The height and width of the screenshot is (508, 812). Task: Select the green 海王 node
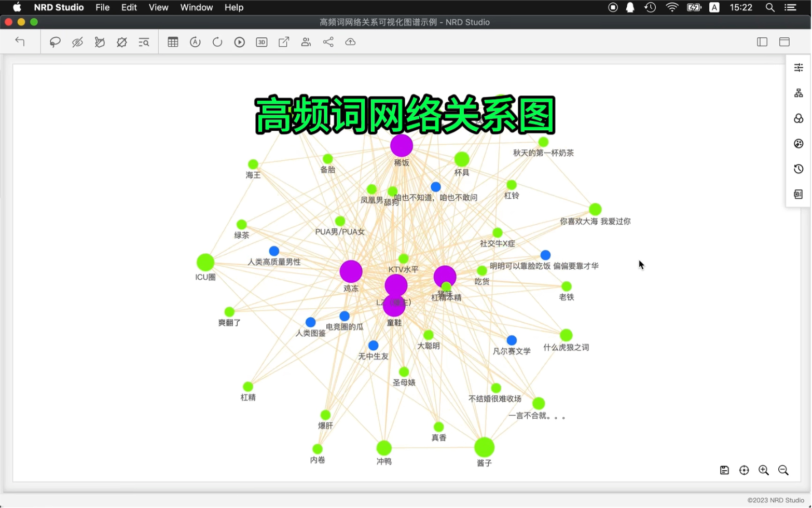point(253,164)
